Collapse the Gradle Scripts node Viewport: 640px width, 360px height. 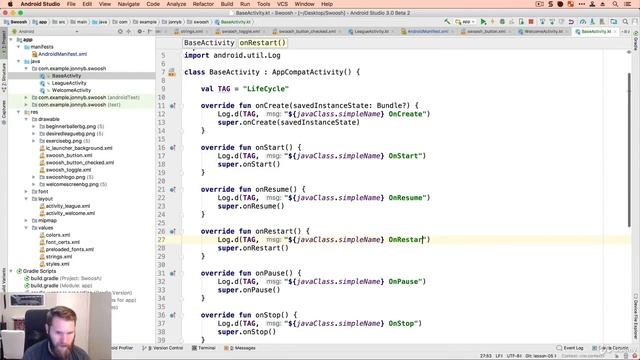click(11, 271)
